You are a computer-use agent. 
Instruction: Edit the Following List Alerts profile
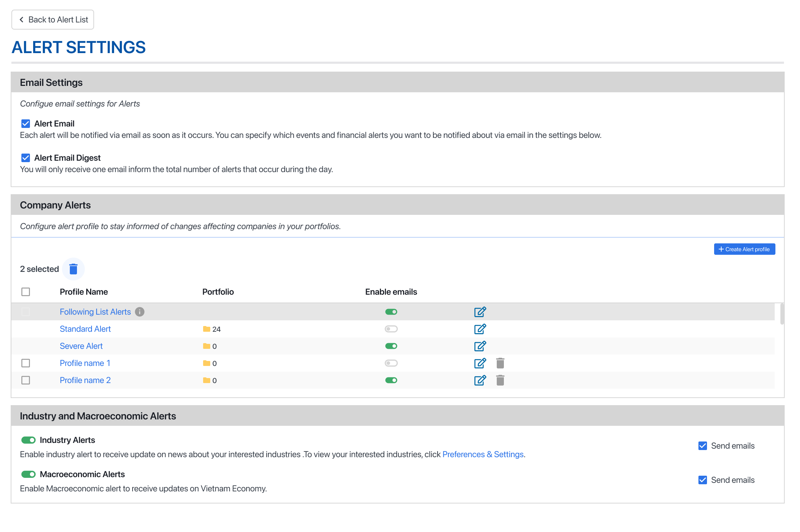tap(480, 312)
